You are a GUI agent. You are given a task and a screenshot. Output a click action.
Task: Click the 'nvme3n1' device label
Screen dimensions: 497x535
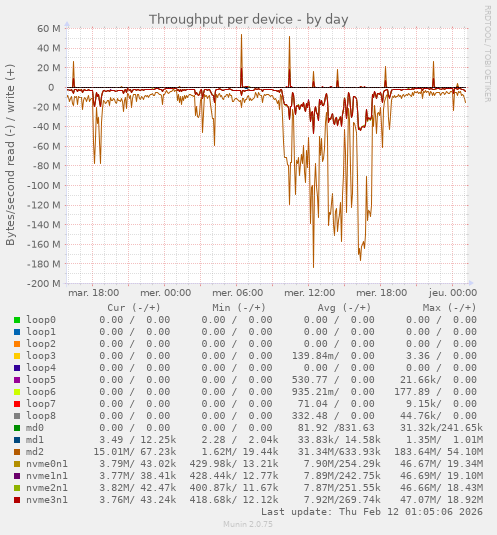(47, 500)
